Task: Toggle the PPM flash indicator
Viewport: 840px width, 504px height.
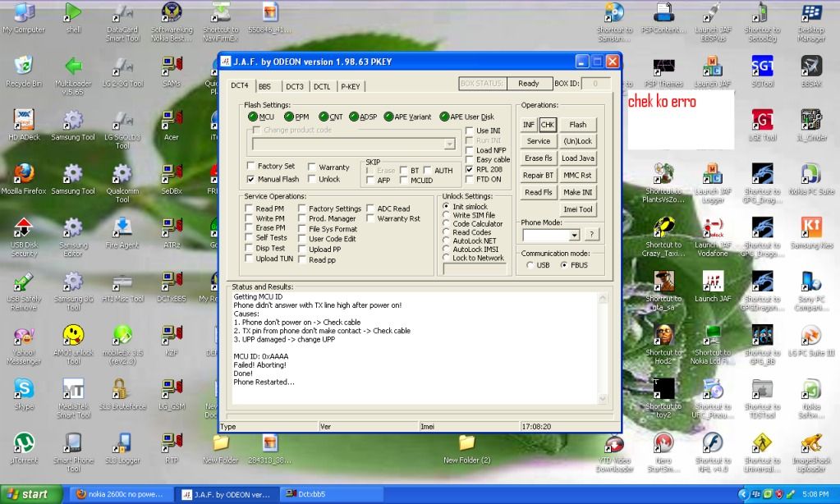Action: [x=289, y=117]
